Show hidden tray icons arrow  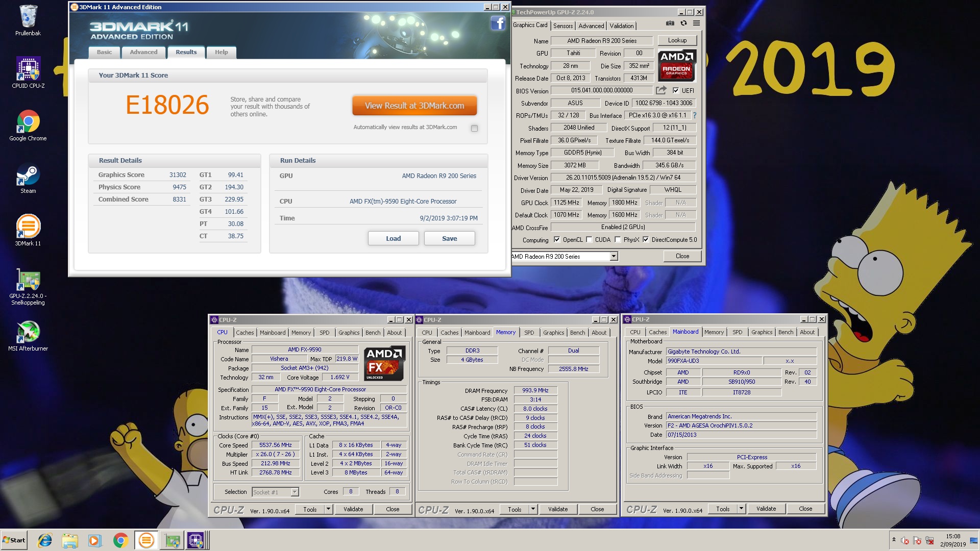(894, 540)
